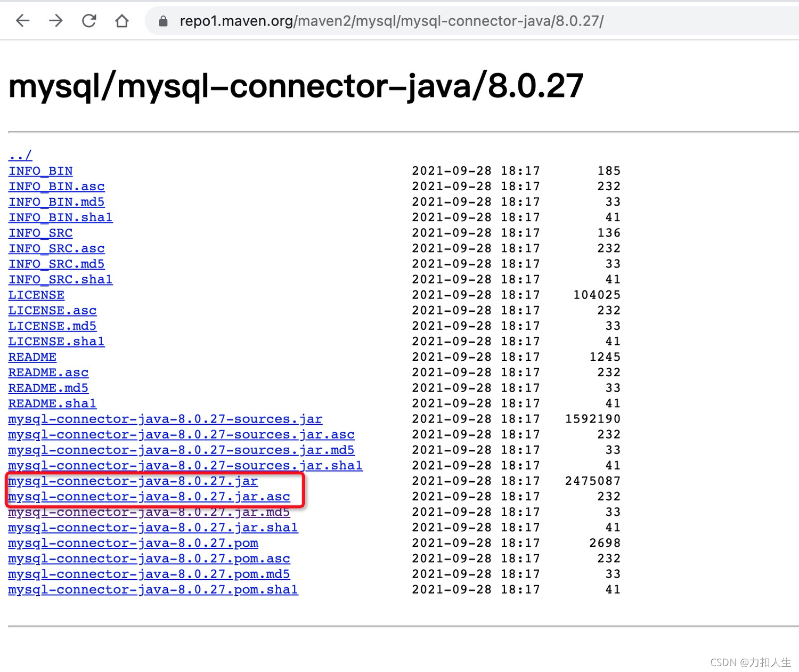Click the file size value 1245
799x672 pixels.
[605, 357]
